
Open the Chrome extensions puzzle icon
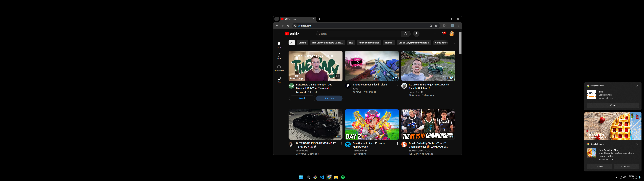click(x=444, y=26)
